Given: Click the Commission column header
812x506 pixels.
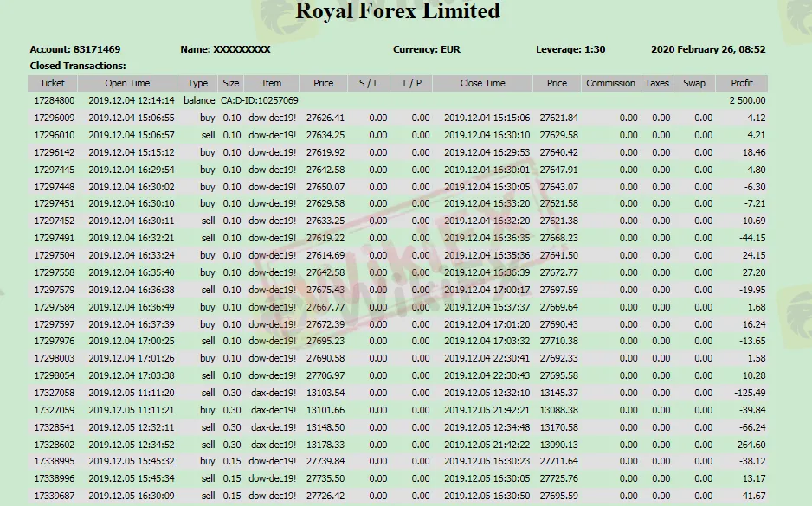Looking at the screenshot, I should (x=610, y=83).
